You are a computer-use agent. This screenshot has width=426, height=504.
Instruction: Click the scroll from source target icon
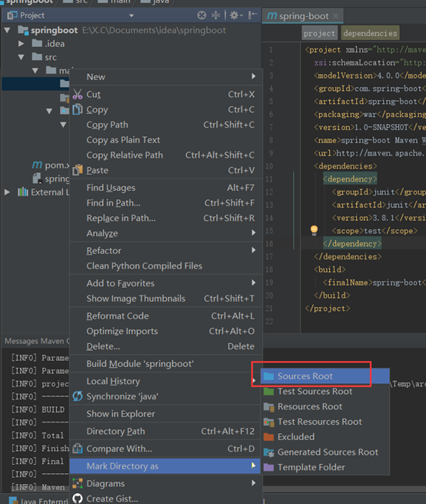[201, 15]
